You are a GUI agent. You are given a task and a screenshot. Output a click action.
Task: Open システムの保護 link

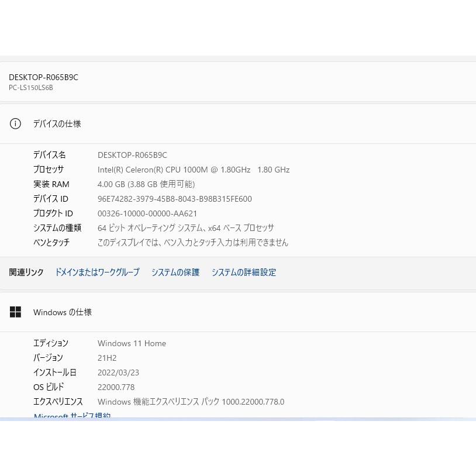(175, 272)
